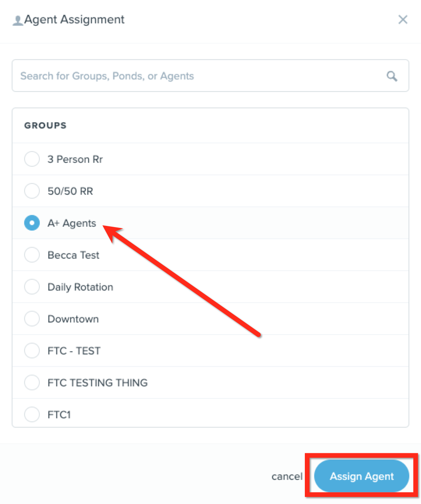This screenshot has height=504, width=421.
Task: Pick the Downtown group radio button
Action: (x=32, y=319)
